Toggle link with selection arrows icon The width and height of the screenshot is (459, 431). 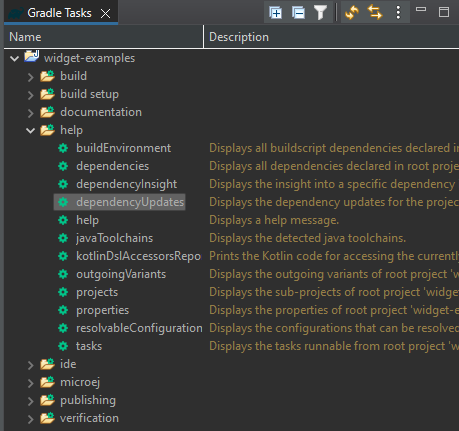[375, 13]
